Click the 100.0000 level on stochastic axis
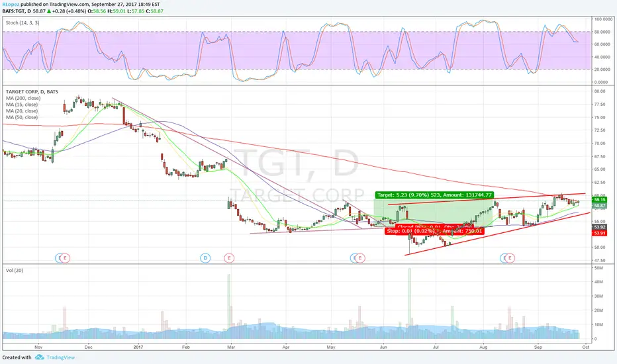The image size is (617, 364). coord(603,19)
